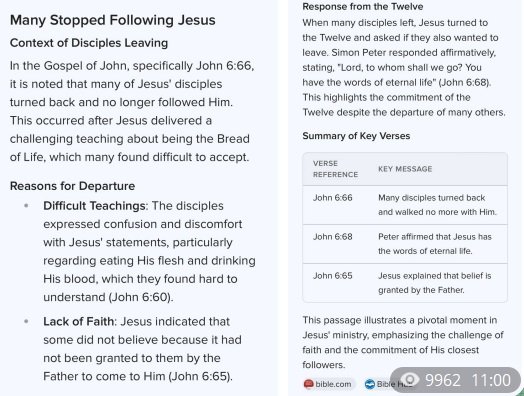Click the Lack of Faith bold bullet label
Viewport: 524px width, 396px height.
pyautogui.click(x=79, y=321)
